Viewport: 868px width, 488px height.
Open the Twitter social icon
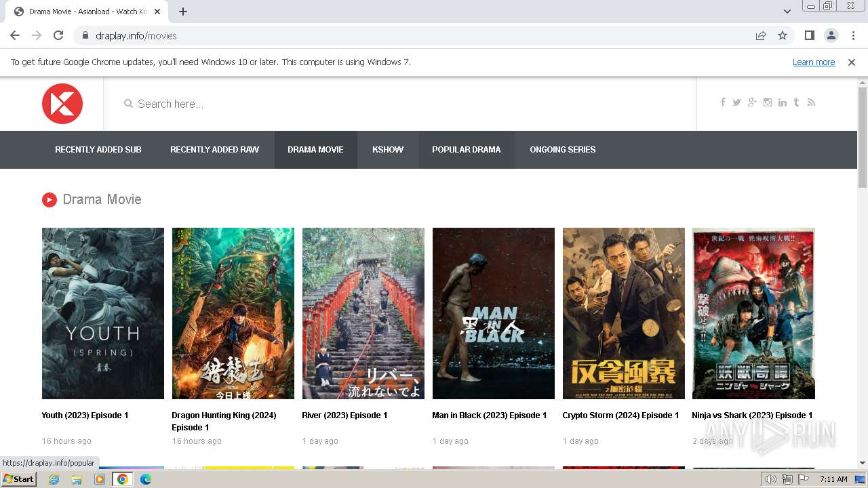pyautogui.click(x=736, y=102)
